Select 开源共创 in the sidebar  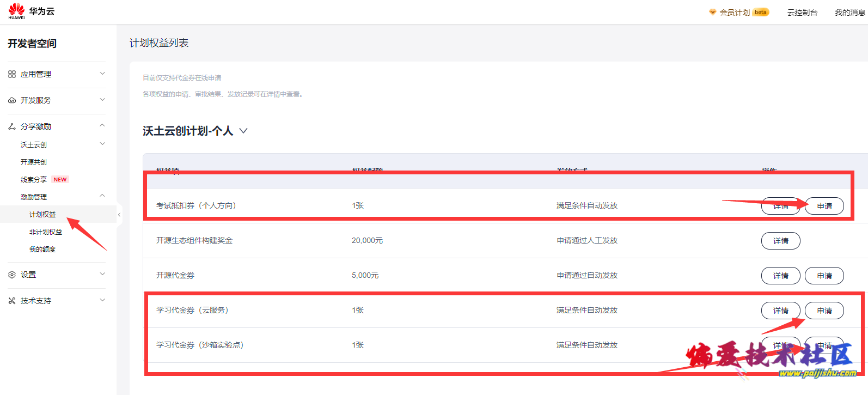tap(34, 162)
